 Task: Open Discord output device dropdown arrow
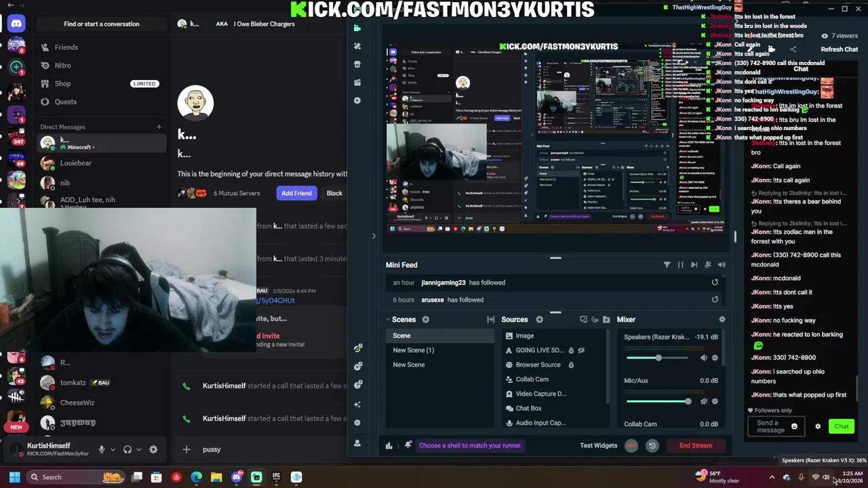tap(138, 449)
